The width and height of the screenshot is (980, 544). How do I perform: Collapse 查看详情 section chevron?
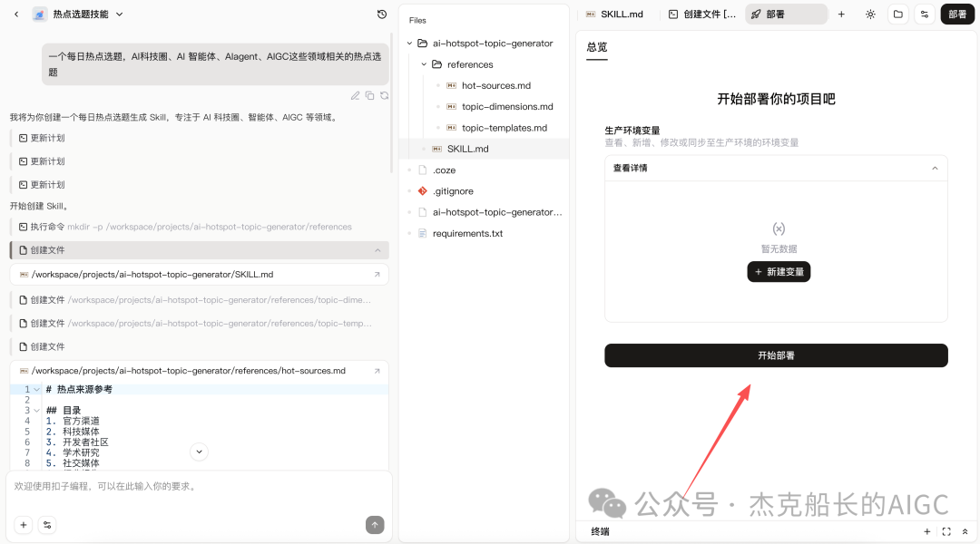click(935, 168)
